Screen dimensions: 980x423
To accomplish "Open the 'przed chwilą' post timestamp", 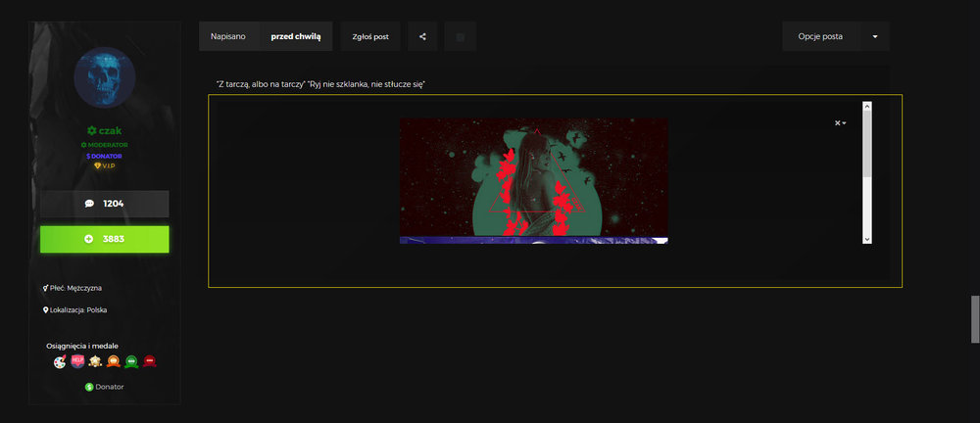I will point(296,36).
